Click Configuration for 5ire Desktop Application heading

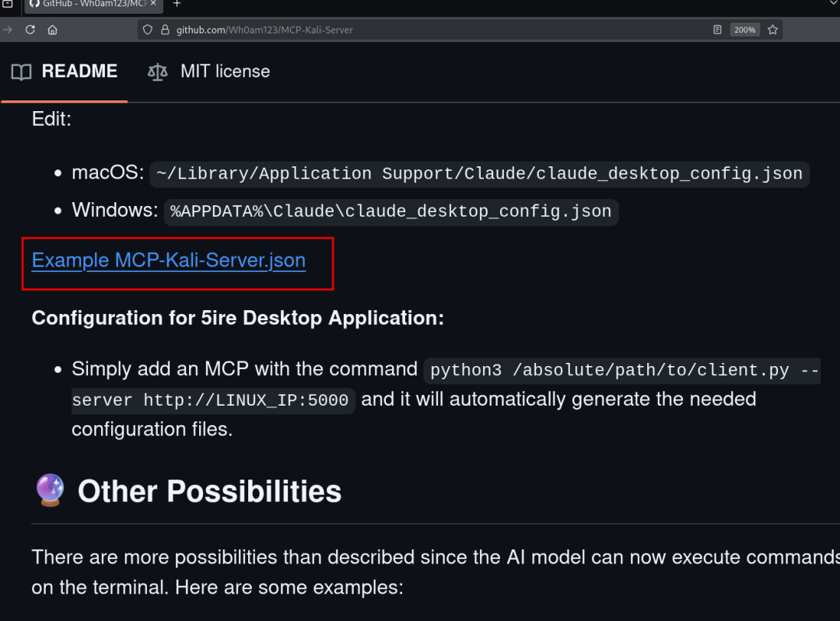[x=238, y=318]
